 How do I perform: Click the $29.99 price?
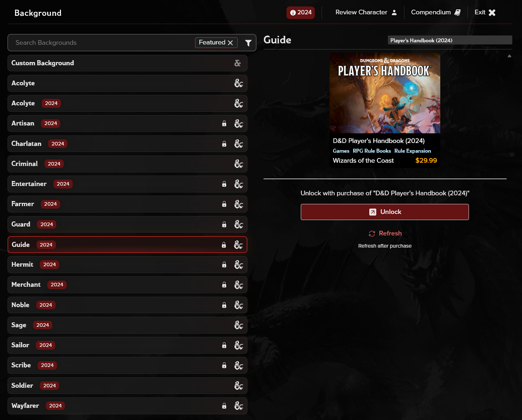coord(426,161)
